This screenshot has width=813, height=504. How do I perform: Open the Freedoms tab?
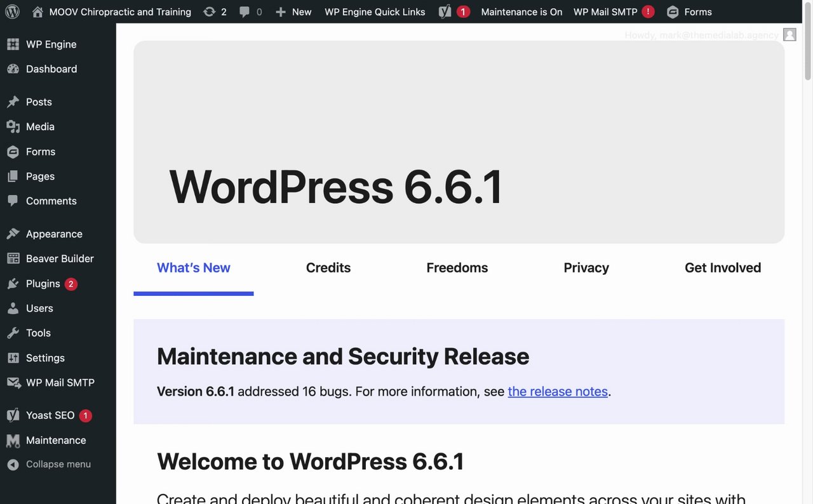pyautogui.click(x=457, y=268)
